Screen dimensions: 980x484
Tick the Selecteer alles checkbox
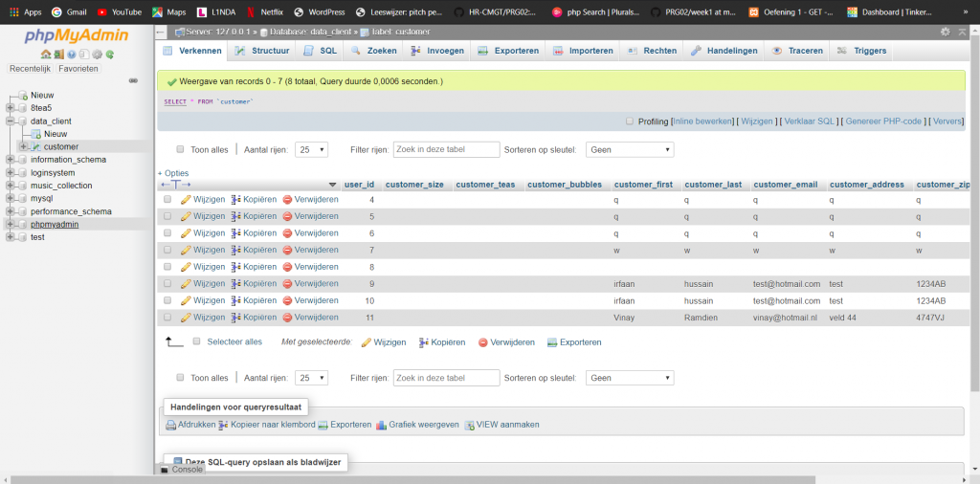197,341
